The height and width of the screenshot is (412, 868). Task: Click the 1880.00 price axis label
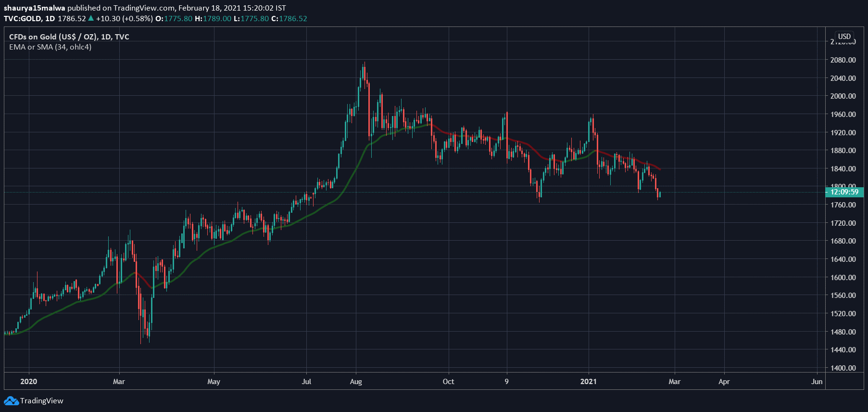pyautogui.click(x=843, y=151)
